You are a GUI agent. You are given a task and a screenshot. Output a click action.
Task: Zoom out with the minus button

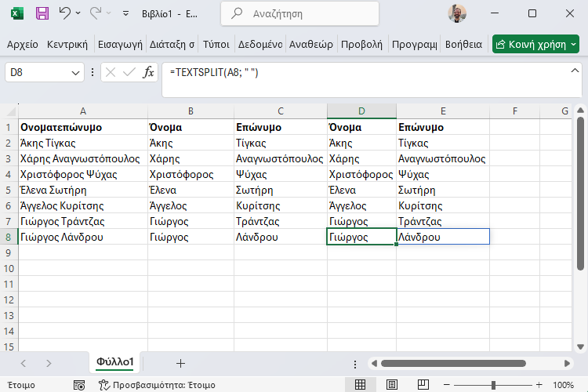coord(446,385)
